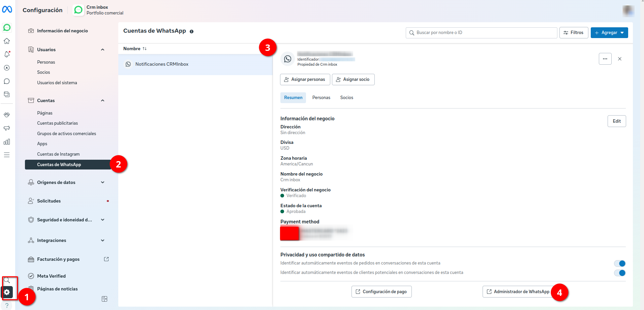Click the Asignar personas button

[305, 80]
